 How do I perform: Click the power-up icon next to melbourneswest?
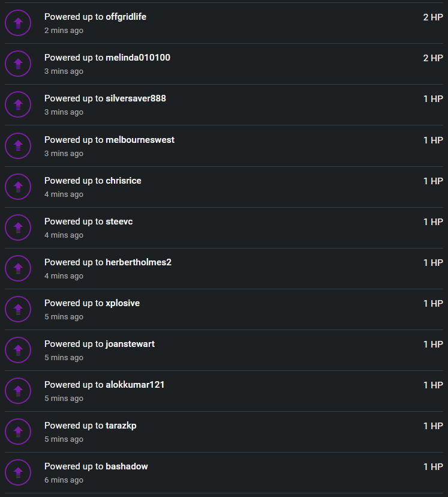point(18,146)
